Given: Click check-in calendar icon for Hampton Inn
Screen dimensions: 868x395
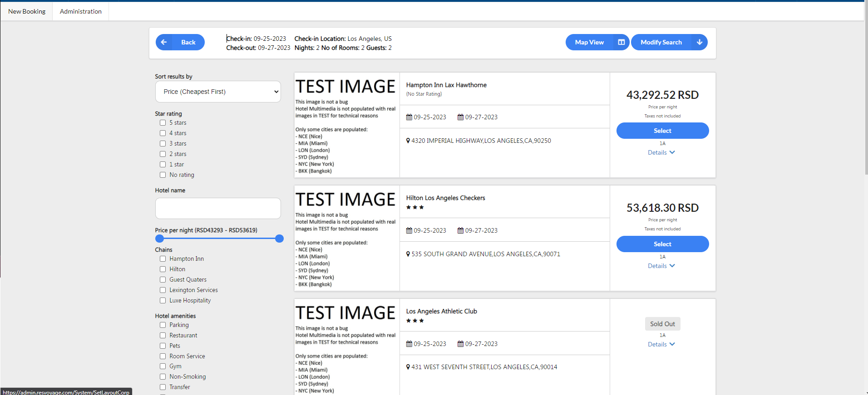Looking at the screenshot, I should 409,117.
